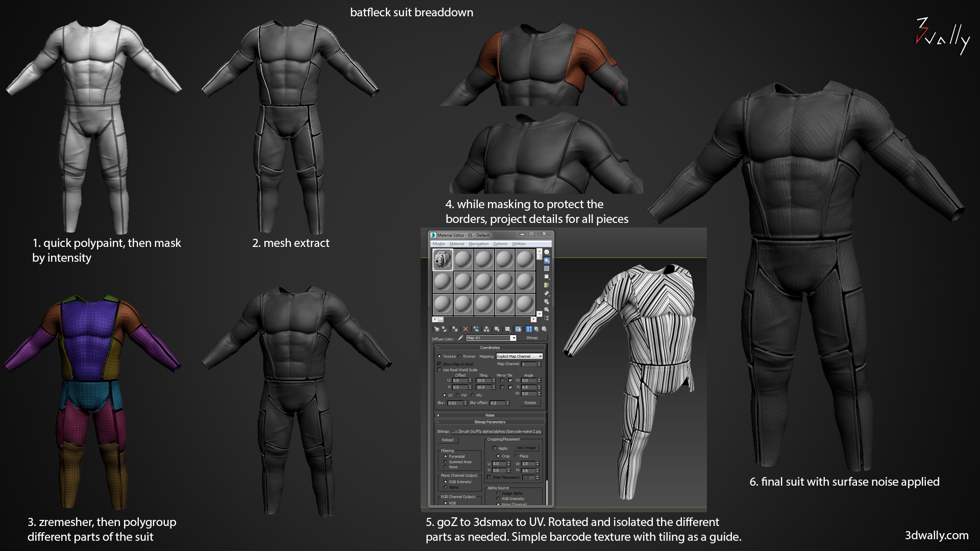Toggle Show Map on Back checkbox
This screenshot has height=551, width=980.
tap(439, 364)
